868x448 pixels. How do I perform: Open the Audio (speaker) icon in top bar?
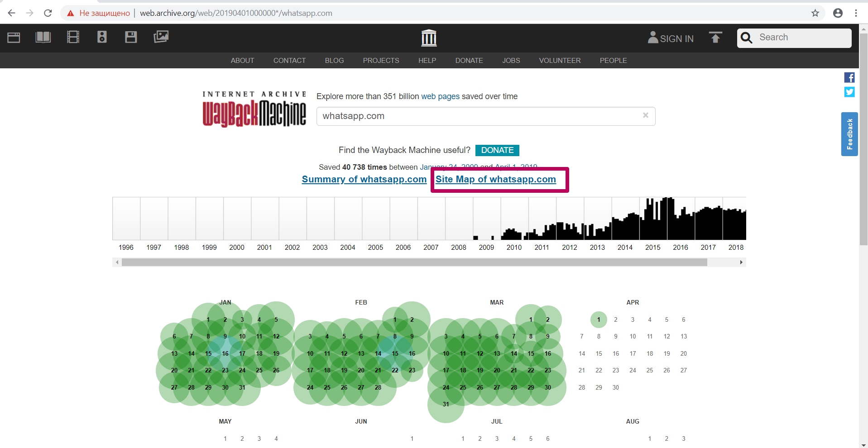[102, 37]
